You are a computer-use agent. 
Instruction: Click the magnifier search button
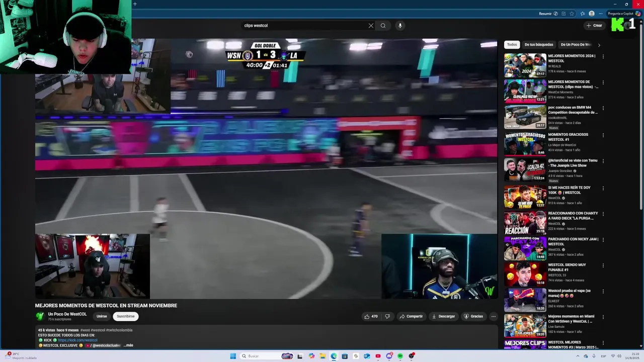pos(383,26)
